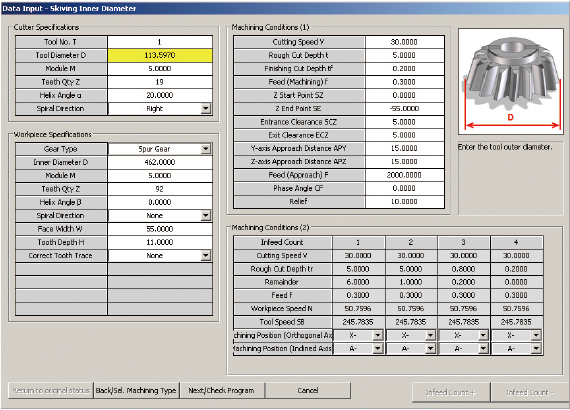Click the Infeed Count - button
This screenshot has width=570, height=410.
530,393
